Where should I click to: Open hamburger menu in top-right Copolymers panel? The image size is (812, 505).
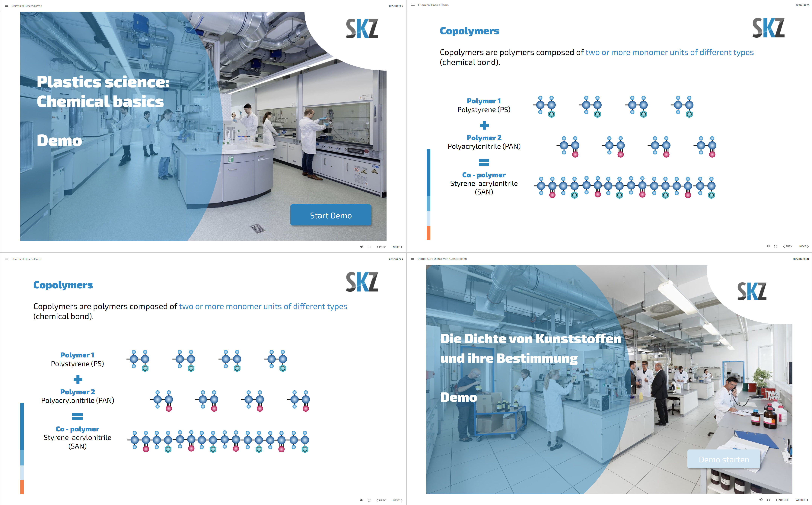(x=413, y=5)
